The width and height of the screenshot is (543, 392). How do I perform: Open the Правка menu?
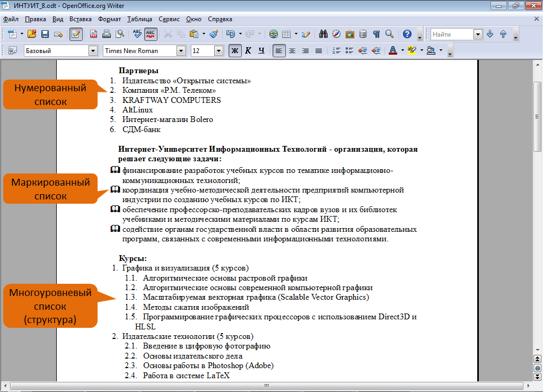36,19
